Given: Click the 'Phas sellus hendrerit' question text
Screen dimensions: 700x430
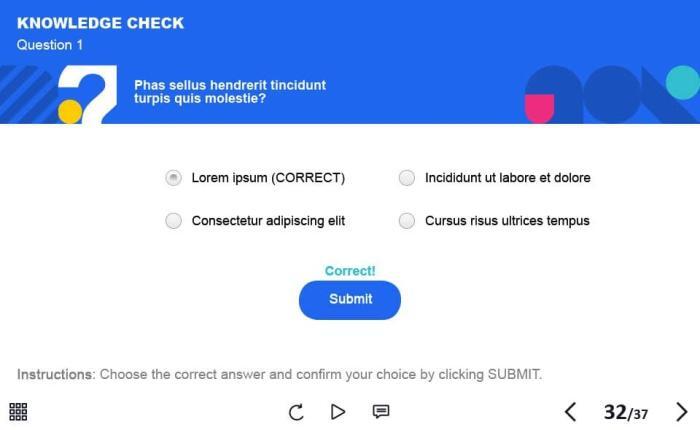Looking at the screenshot, I should (x=230, y=92).
